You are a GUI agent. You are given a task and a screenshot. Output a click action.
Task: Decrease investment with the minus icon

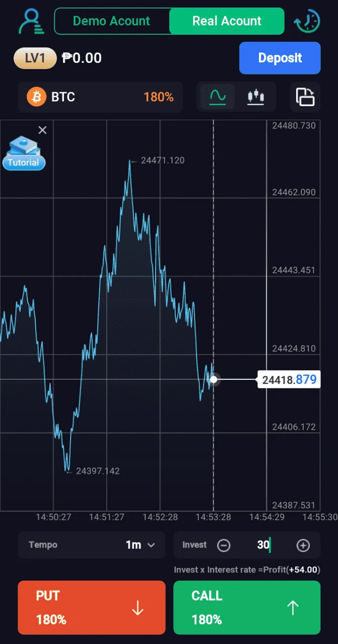pyautogui.click(x=224, y=545)
